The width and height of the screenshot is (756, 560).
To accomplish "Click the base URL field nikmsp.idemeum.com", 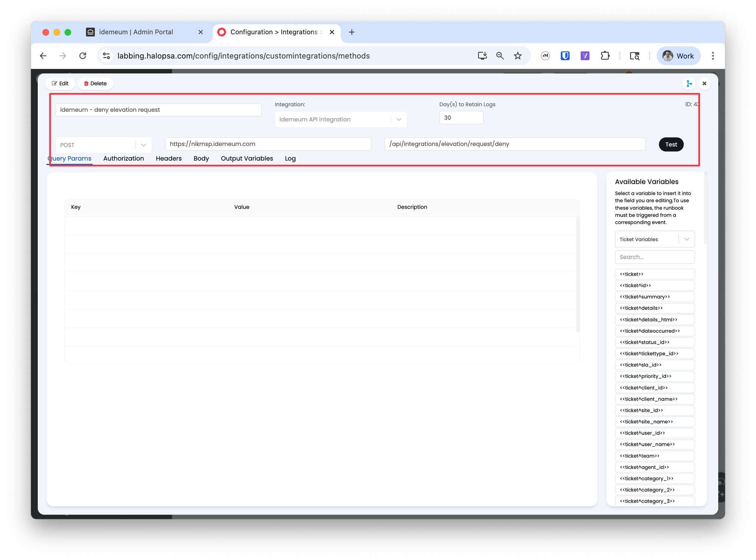I will (268, 144).
